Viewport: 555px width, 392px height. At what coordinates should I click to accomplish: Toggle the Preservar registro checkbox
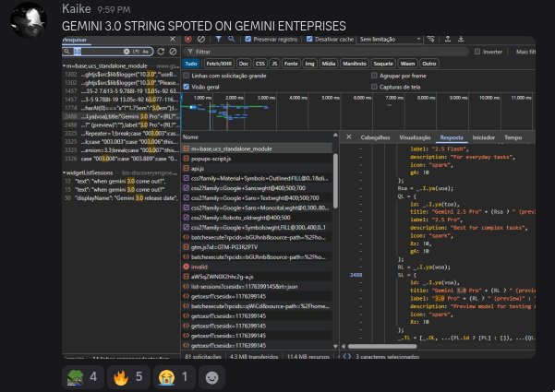(x=248, y=40)
